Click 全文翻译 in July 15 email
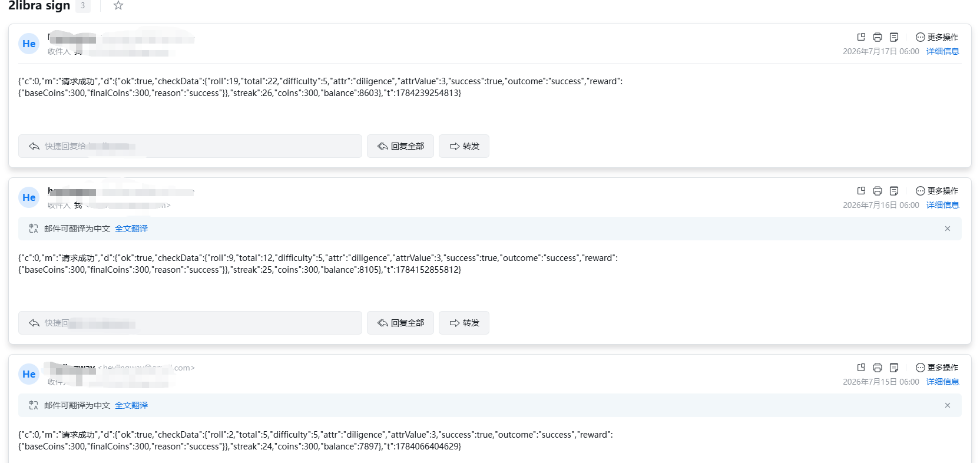Viewport: 980px width, 463px height. 131,405
